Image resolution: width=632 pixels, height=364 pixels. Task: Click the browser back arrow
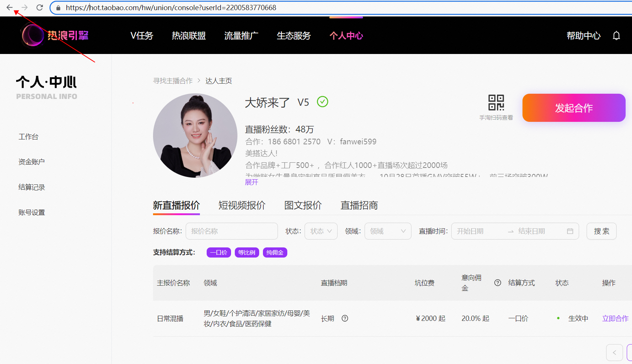pos(9,7)
